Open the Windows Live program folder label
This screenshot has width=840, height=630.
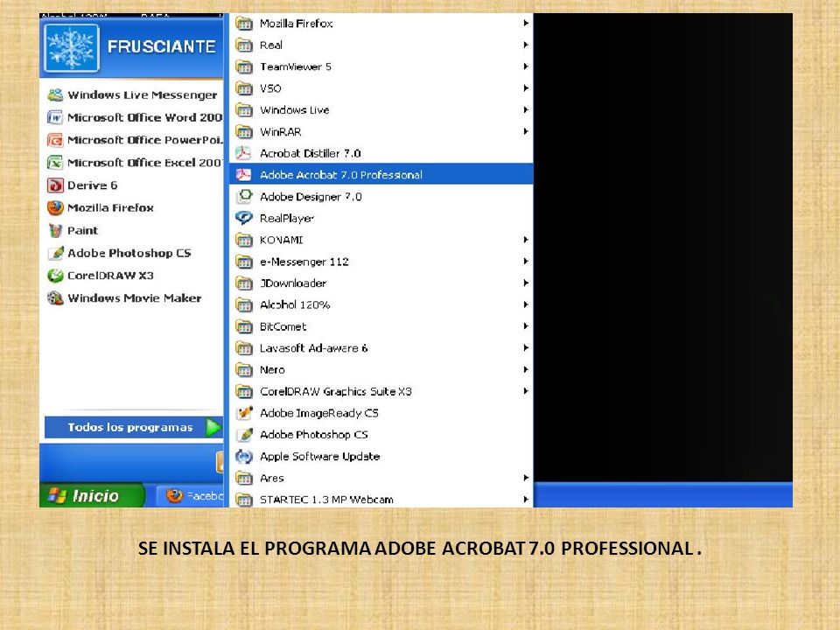[x=295, y=110]
